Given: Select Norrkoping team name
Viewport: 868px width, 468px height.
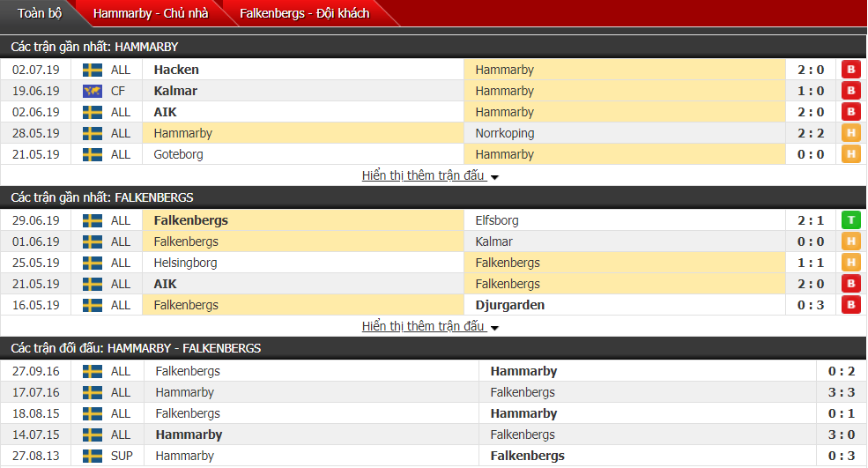Looking at the screenshot, I should (x=505, y=133).
